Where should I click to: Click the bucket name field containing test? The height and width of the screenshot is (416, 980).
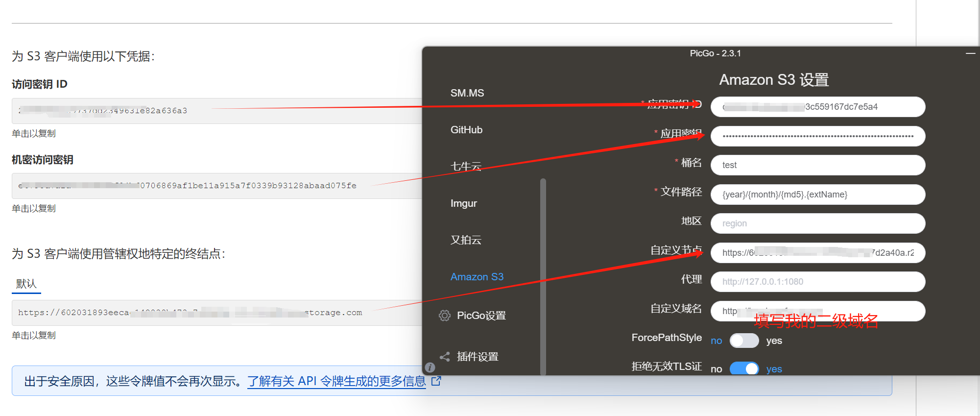point(817,165)
